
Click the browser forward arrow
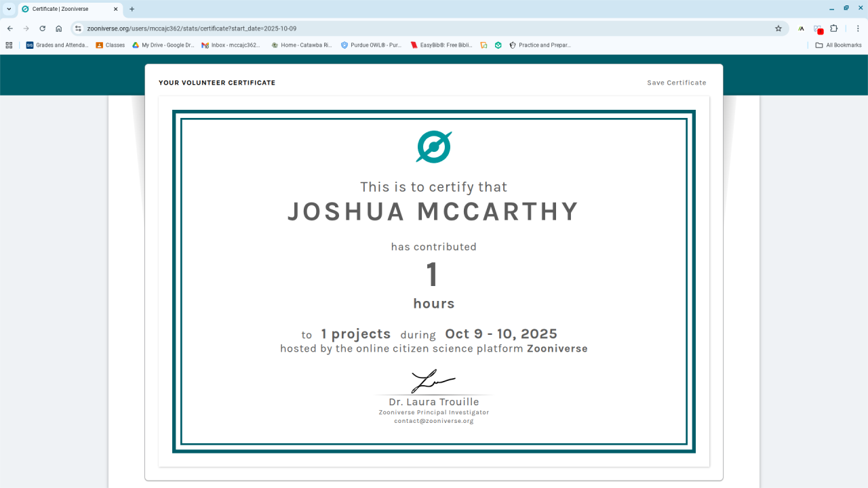(x=26, y=28)
